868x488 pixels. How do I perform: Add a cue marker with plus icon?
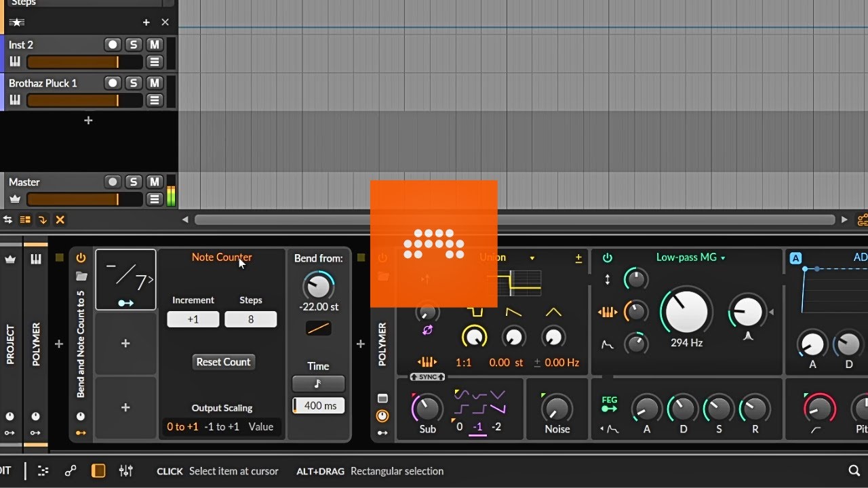pos(146,22)
